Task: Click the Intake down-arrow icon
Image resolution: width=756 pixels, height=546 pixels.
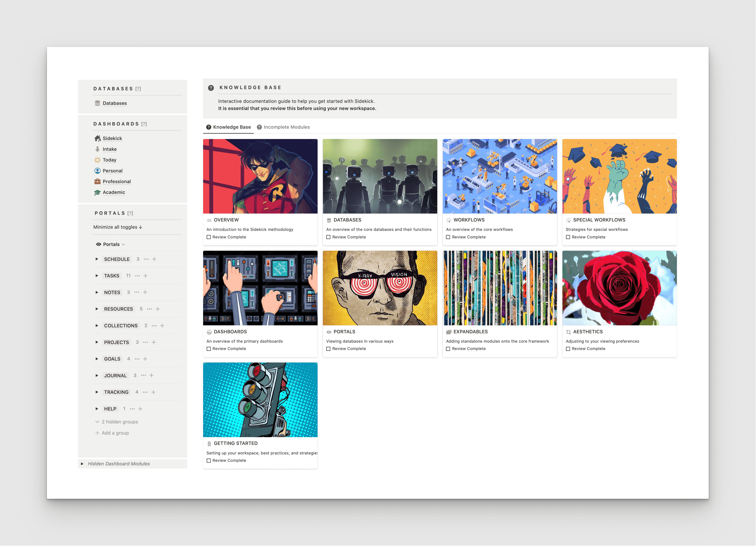Action: [97, 149]
